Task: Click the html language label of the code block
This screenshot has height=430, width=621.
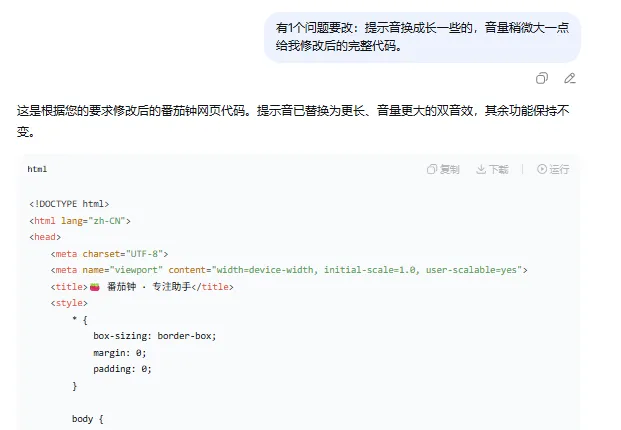Action: click(37, 169)
